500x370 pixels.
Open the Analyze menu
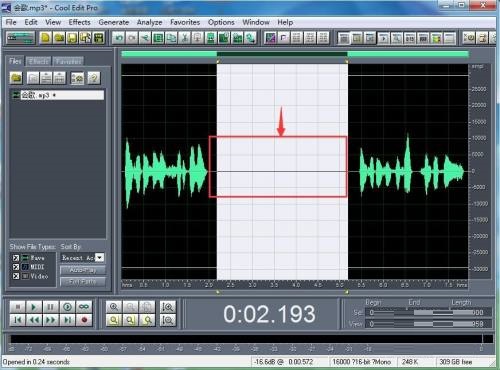click(149, 22)
